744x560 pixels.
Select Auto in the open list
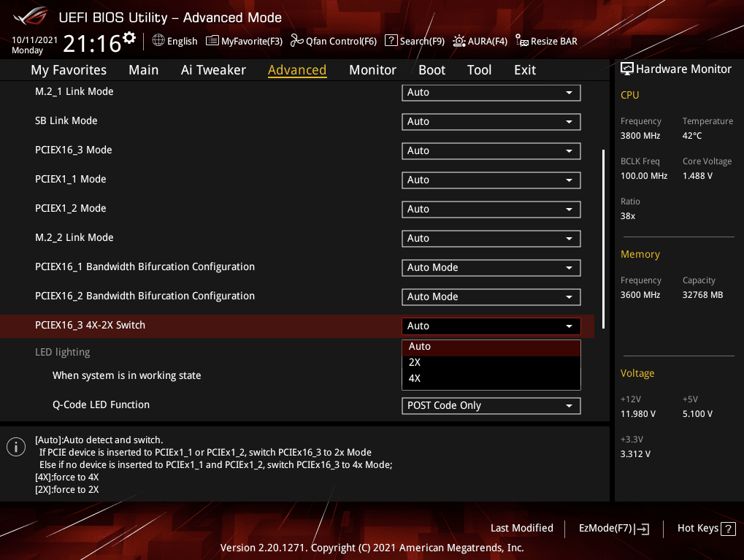coord(491,347)
